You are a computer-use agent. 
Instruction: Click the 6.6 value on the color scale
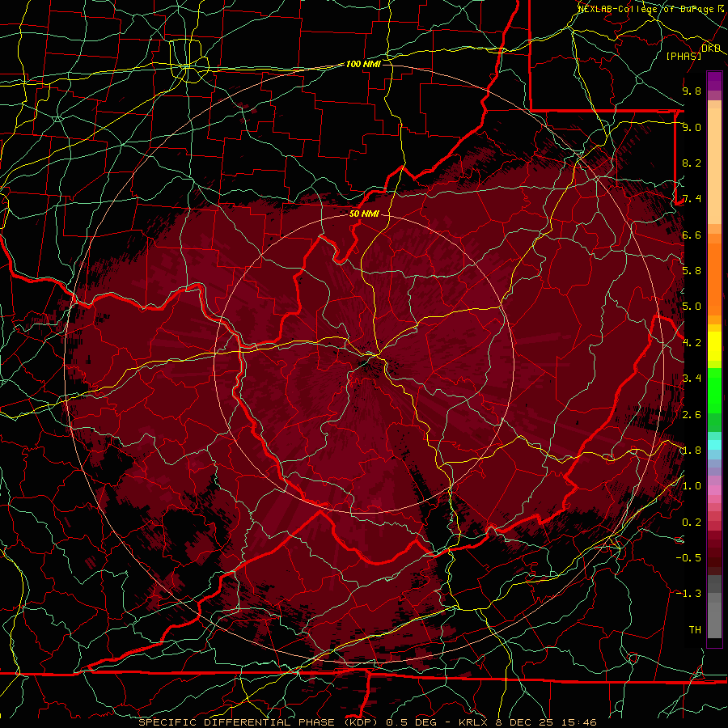click(692, 235)
